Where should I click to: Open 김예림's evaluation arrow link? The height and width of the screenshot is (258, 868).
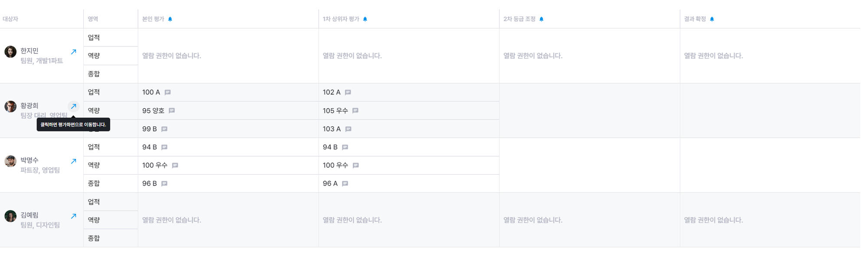click(x=73, y=216)
